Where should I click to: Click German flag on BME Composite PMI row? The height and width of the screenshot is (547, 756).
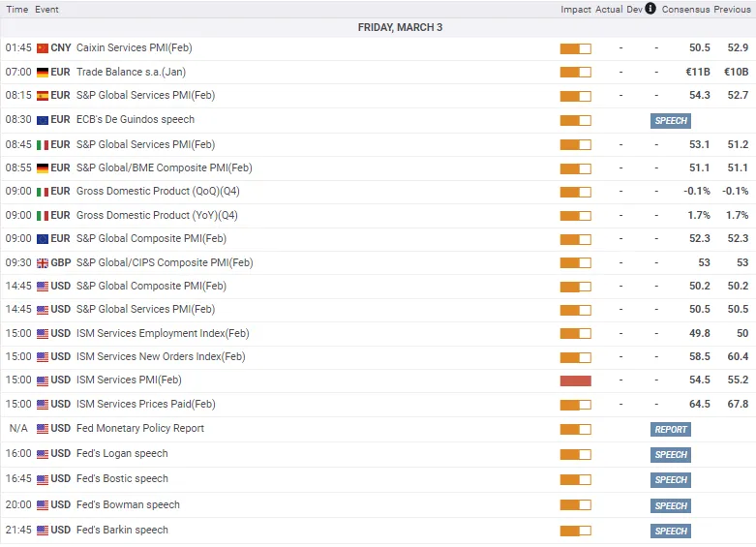coord(43,168)
